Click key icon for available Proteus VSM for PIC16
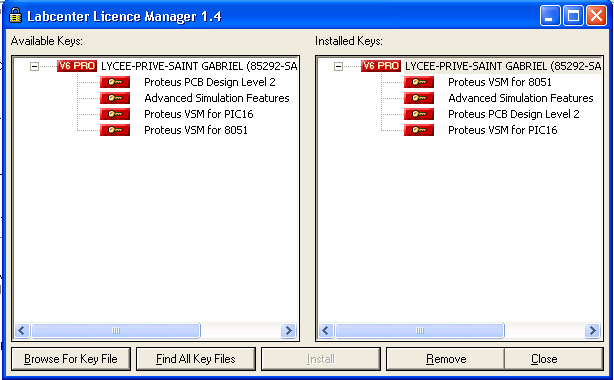This screenshot has width=614, height=380. tap(115, 114)
